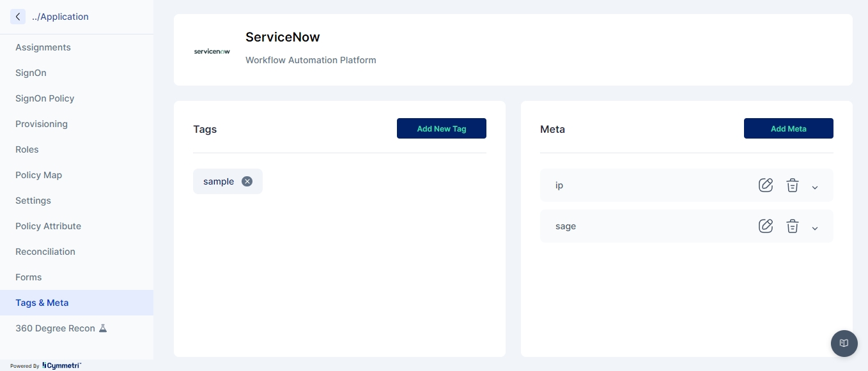Viewport: 868px width, 371px height.
Task: Delete the sage meta entry
Action: click(792, 226)
